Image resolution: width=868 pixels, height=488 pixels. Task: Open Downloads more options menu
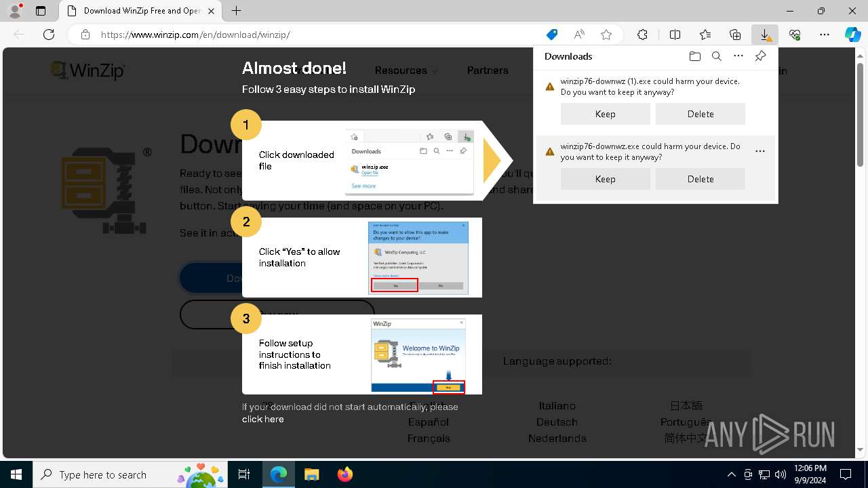[738, 56]
